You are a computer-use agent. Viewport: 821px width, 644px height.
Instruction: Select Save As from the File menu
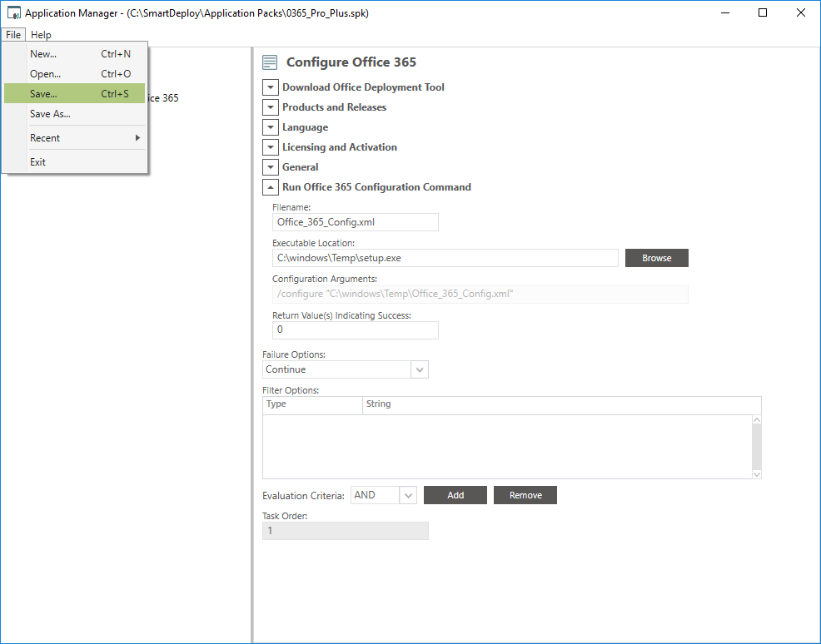pos(50,114)
